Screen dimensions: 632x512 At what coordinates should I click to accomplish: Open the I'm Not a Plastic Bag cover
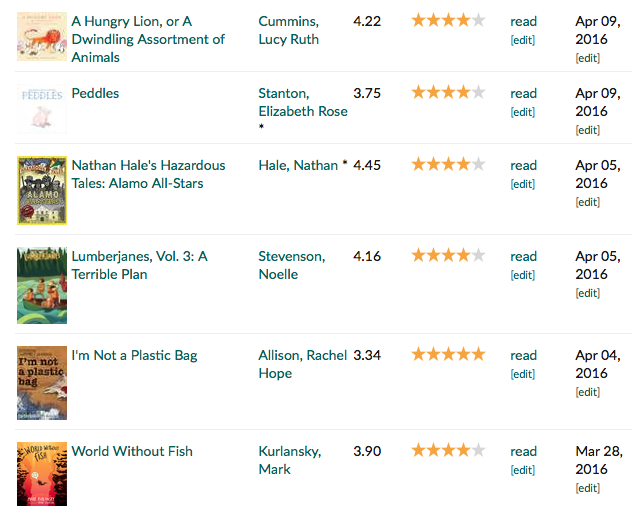(x=42, y=383)
